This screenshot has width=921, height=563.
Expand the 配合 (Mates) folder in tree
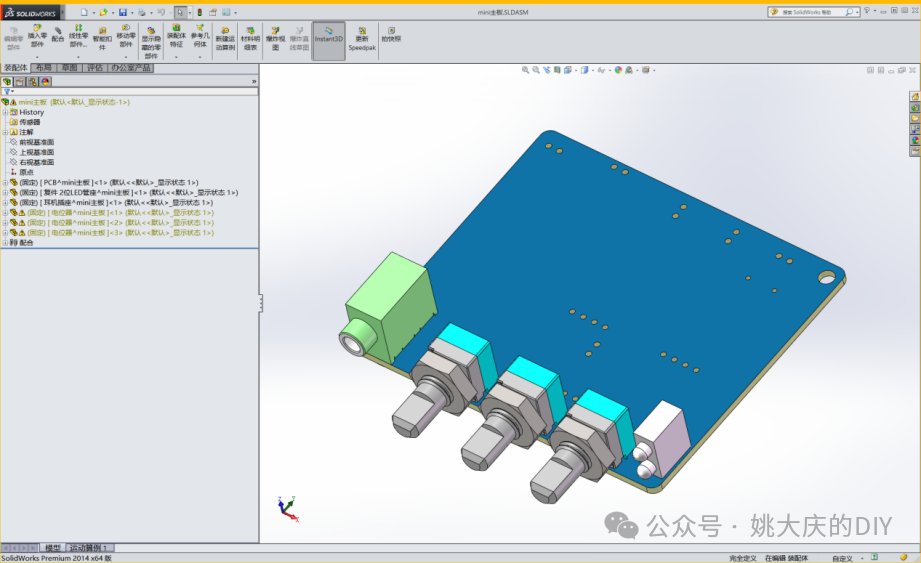5,242
